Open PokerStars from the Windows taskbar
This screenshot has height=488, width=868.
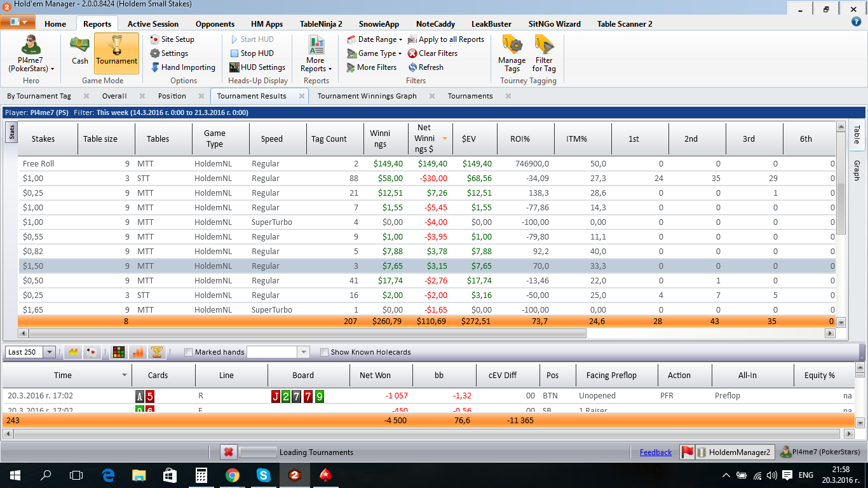click(325, 475)
